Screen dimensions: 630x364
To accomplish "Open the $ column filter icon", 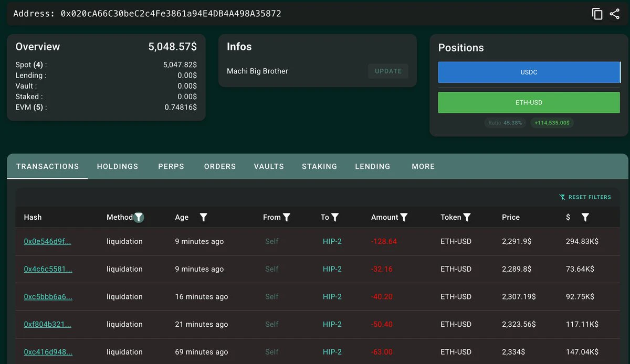I will tap(585, 217).
